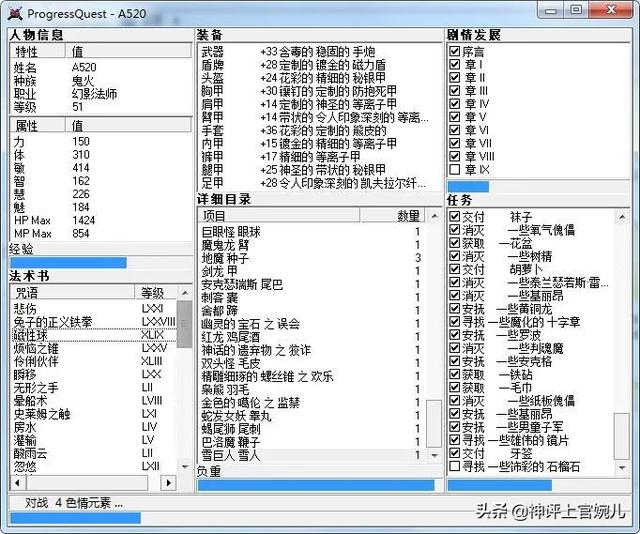
Task: Click the 项目 column header in inventory
Action: pos(279,216)
